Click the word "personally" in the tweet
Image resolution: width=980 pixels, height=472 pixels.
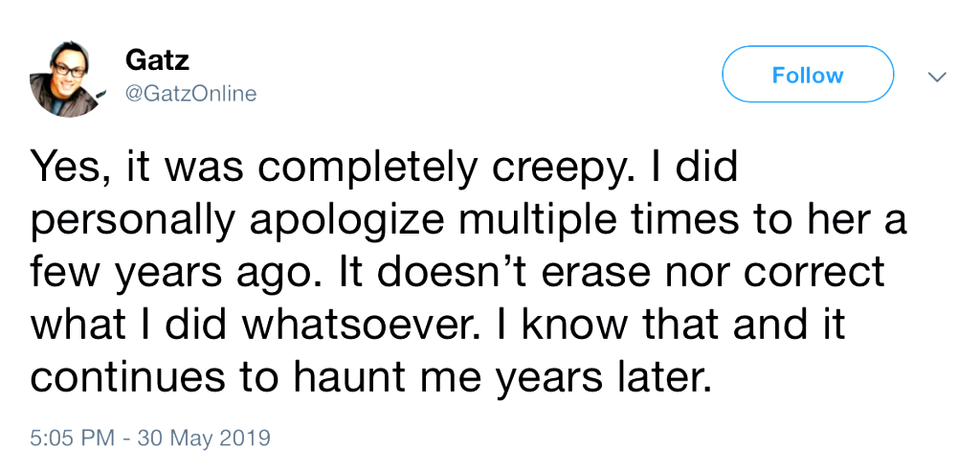pos(129,221)
